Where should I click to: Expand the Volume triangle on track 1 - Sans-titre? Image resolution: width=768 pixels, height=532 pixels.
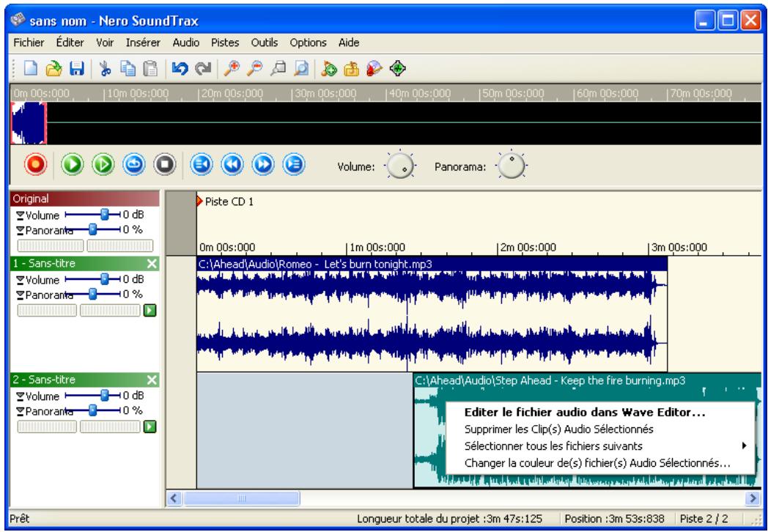(20, 280)
